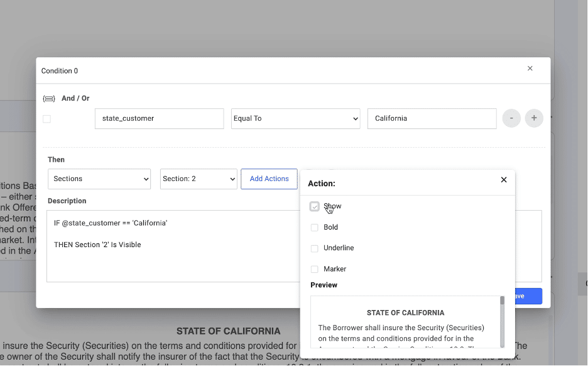Add a new condition with plus button

pos(534,118)
